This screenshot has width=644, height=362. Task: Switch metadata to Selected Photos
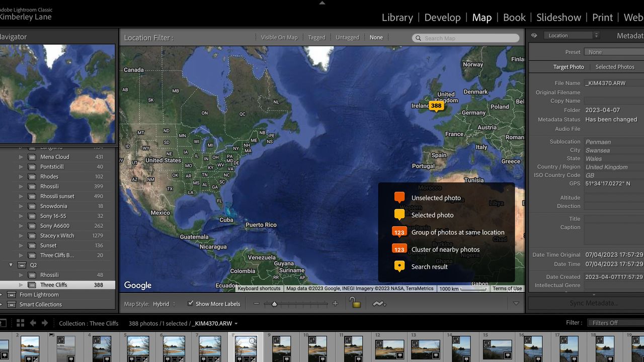click(615, 67)
